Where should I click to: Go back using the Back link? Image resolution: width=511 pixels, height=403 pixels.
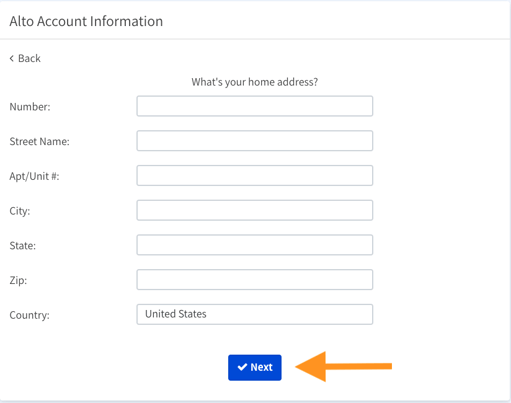click(x=25, y=58)
